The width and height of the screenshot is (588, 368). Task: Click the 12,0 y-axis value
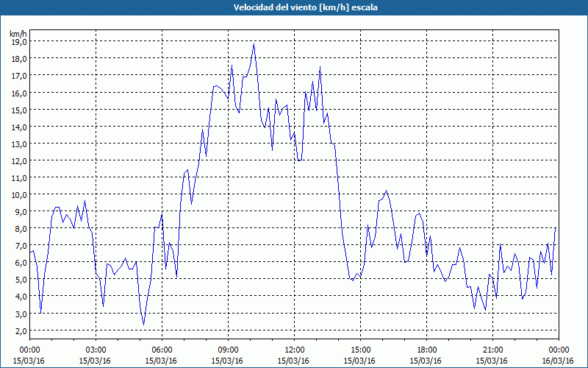click(19, 160)
